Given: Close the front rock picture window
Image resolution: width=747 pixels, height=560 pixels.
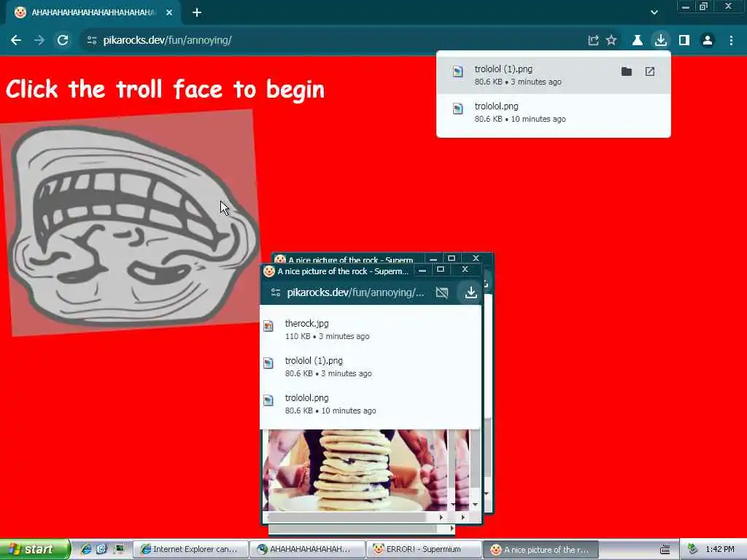Looking at the screenshot, I should click(x=465, y=270).
